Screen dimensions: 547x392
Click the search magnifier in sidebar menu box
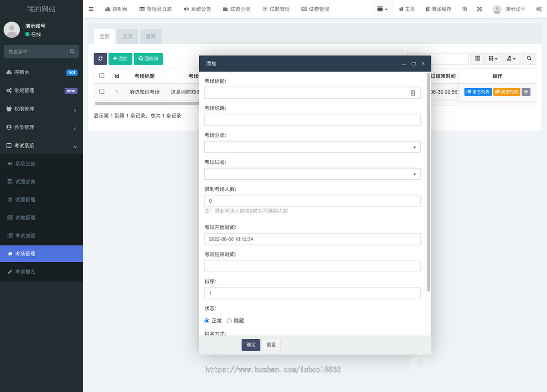[x=72, y=51]
